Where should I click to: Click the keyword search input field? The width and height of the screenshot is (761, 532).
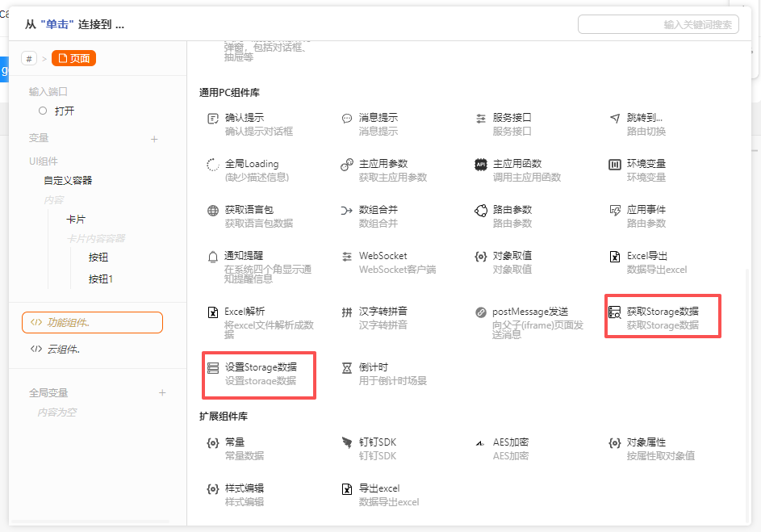pyautogui.click(x=660, y=24)
